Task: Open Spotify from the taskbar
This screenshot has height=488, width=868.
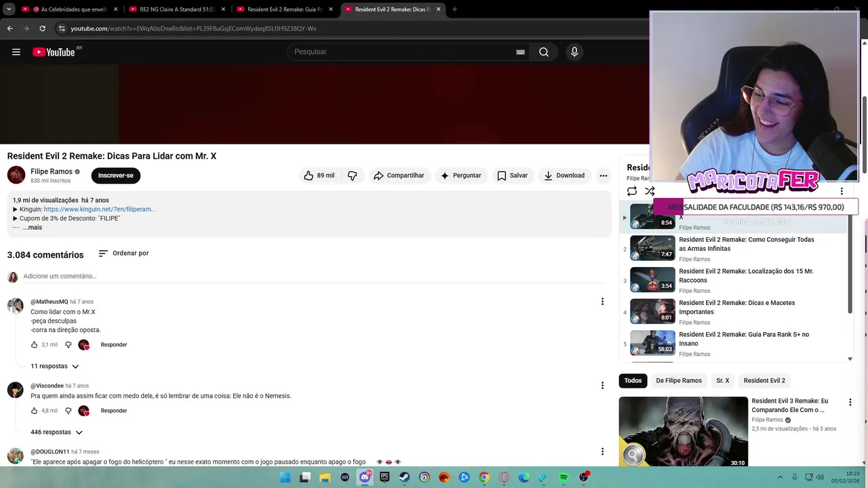Action: click(564, 477)
